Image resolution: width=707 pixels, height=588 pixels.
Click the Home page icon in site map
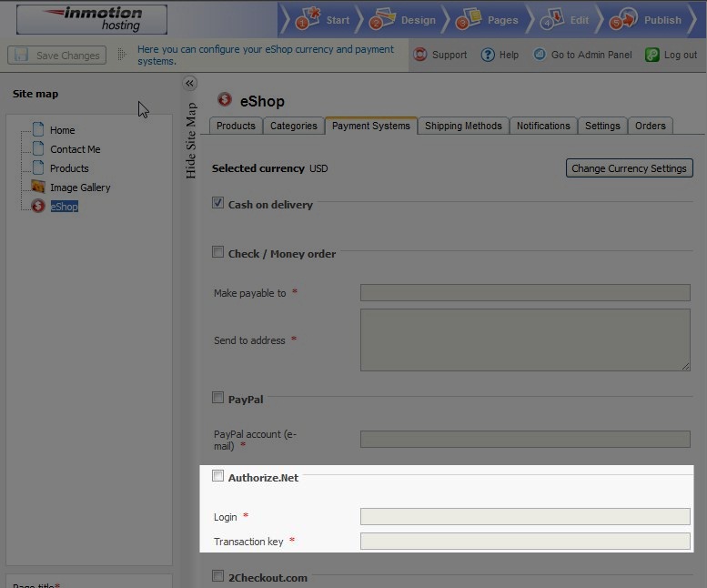(x=38, y=129)
